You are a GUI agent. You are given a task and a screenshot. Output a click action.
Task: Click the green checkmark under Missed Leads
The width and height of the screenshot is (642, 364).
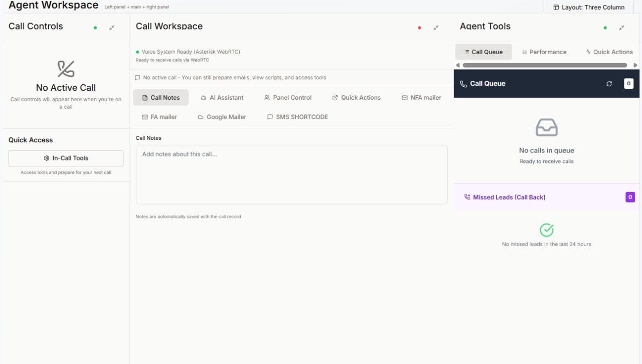tap(547, 230)
